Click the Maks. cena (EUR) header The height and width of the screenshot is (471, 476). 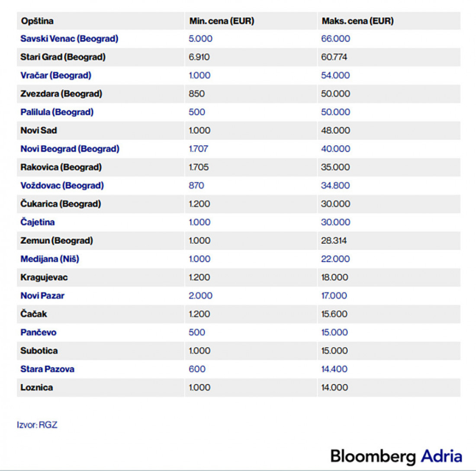357,21
